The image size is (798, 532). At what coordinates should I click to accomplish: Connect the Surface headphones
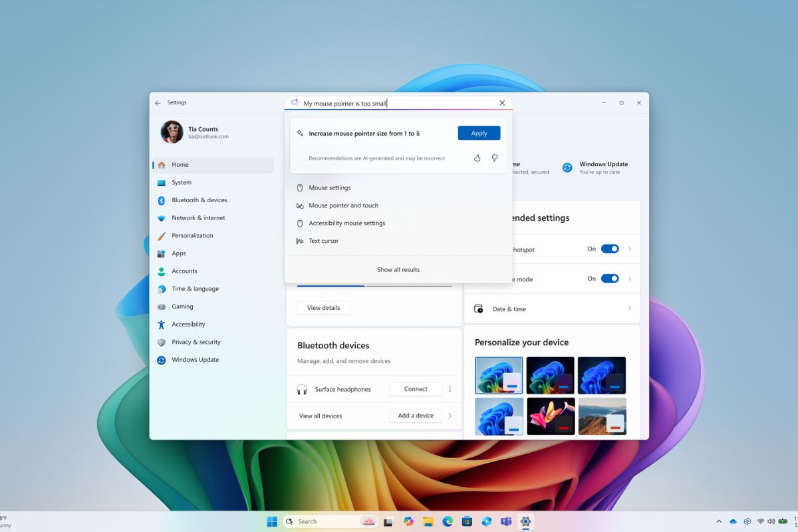tap(415, 389)
